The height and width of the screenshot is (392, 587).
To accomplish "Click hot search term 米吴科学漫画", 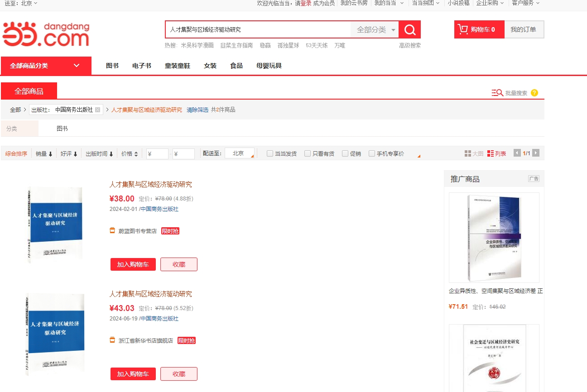I will click(x=197, y=45).
